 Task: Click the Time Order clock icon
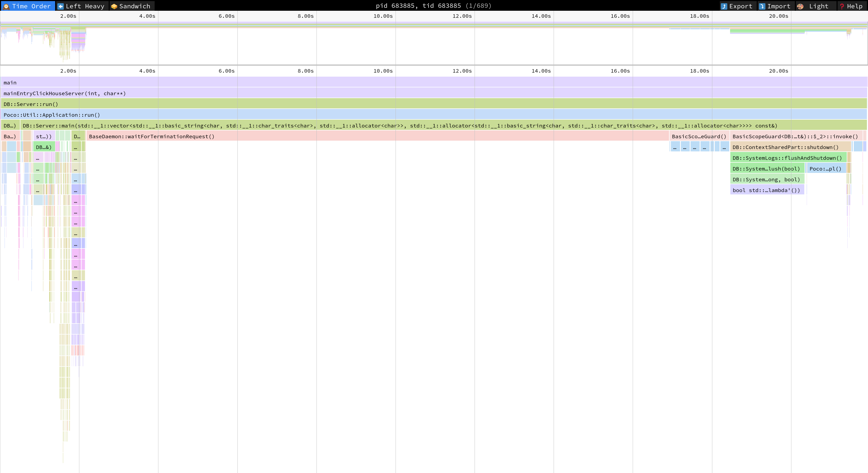(6, 6)
